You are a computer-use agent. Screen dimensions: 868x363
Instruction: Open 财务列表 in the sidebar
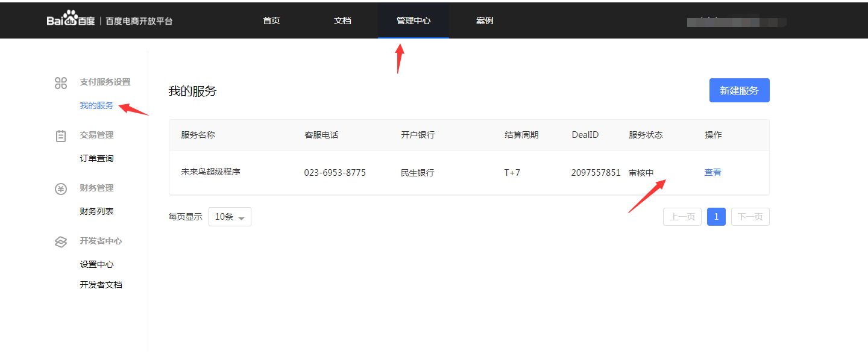click(96, 211)
